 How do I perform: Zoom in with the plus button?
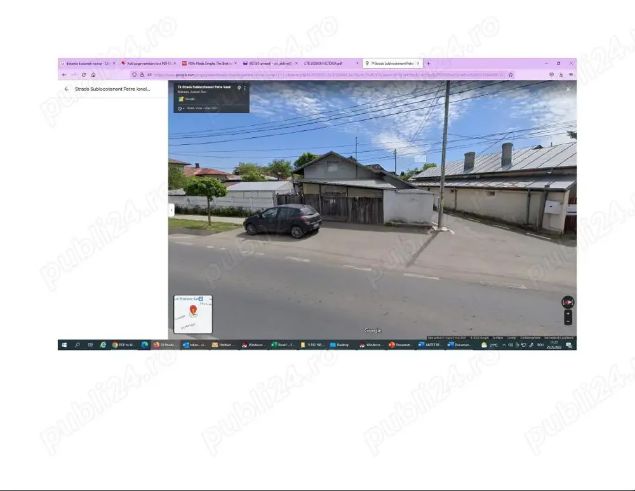pos(568,314)
